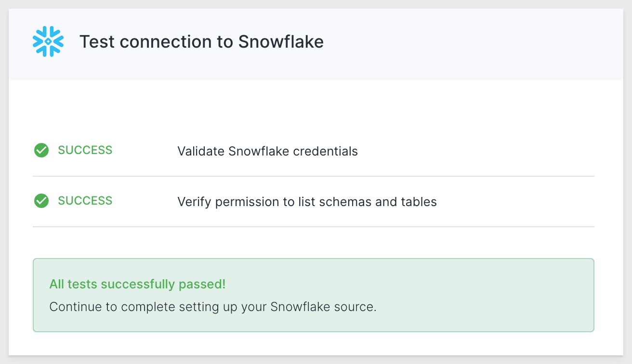Image resolution: width=632 pixels, height=364 pixels.
Task: Click the SUCCESS status for schema permissions
Action: [85, 201]
